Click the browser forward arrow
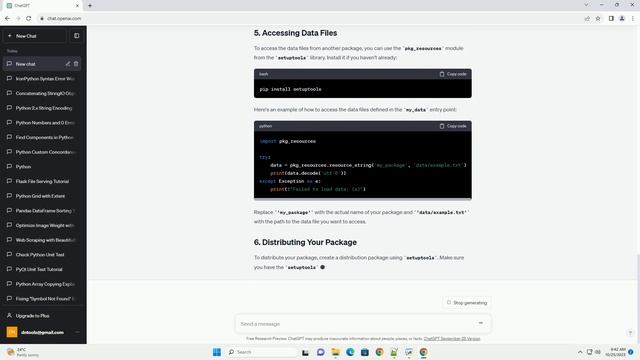This screenshot has height=360, width=640. [18, 18]
